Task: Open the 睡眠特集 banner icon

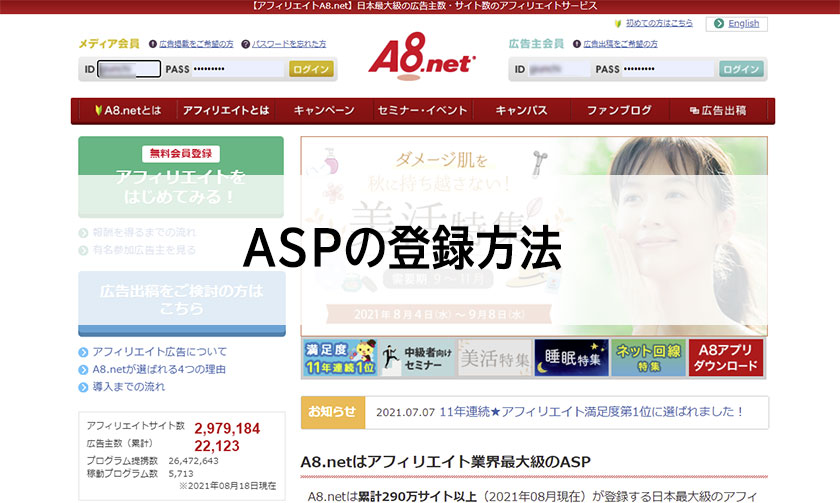Action: point(571,358)
